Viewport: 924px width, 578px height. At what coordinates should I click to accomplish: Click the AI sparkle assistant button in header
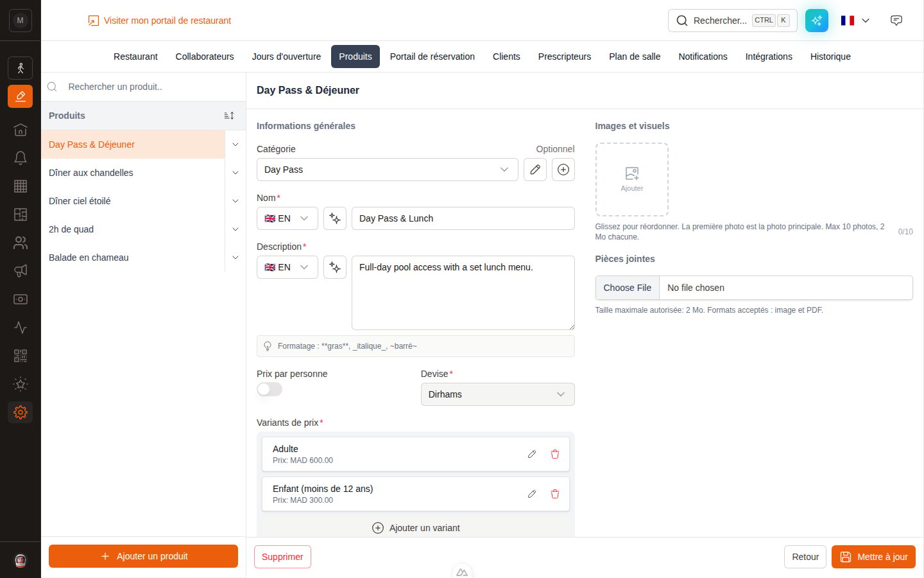point(817,21)
